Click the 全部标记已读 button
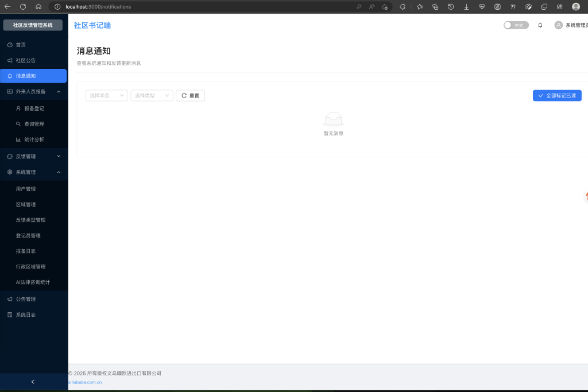The width and height of the screenshot is (588, 392). pyautogui.click(x=556, y=96)
